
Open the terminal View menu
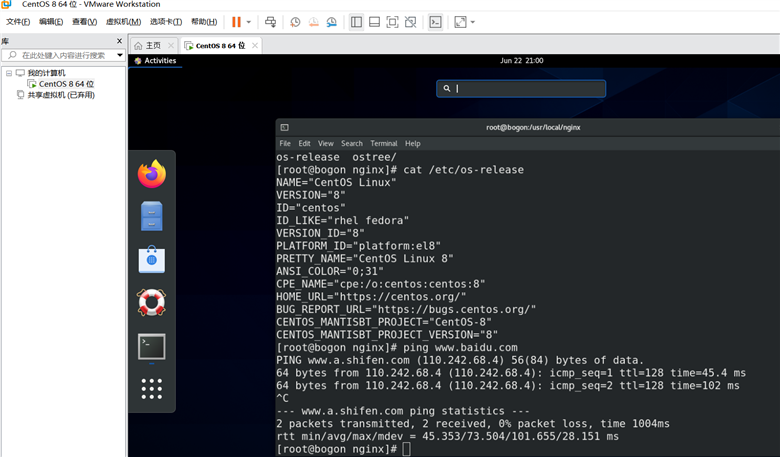(x=326, y=143)
